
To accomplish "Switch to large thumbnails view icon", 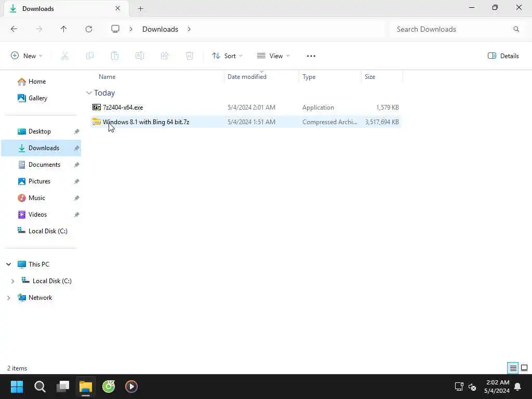I will tap(524, 368).
